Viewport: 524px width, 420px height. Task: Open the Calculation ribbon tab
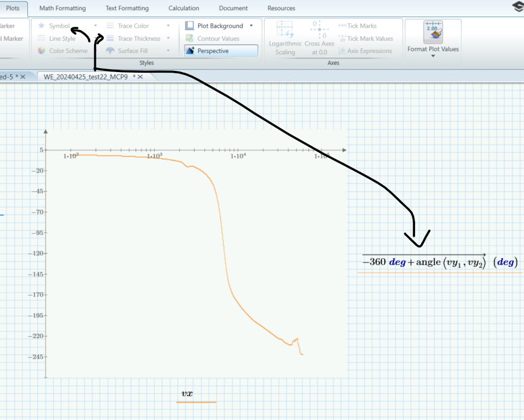[x=183, y=8]
